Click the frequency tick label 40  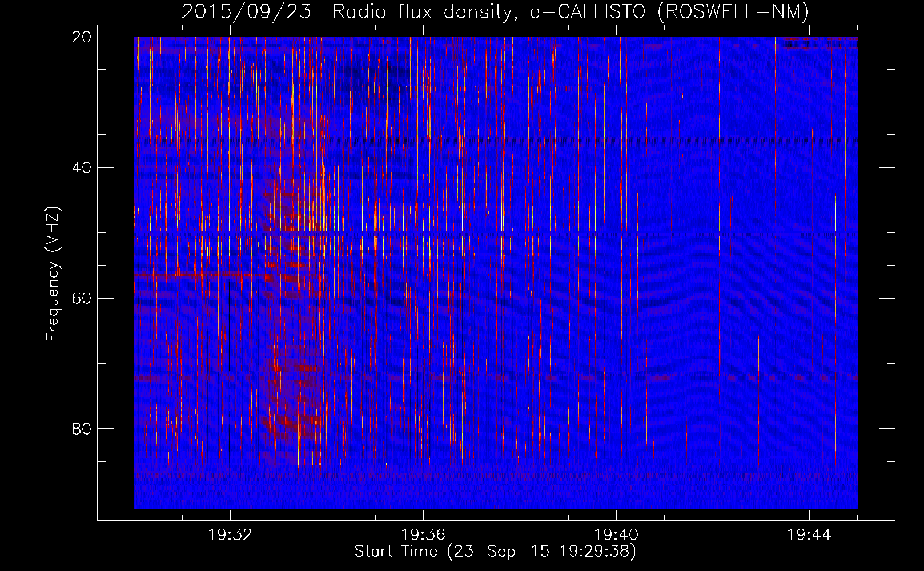82,168
